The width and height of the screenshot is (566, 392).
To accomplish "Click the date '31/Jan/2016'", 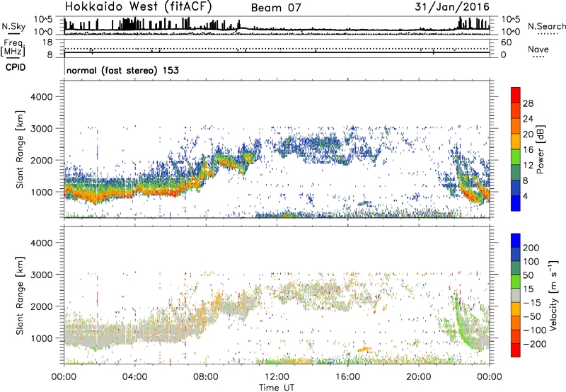I will click(x=452, y=6).
